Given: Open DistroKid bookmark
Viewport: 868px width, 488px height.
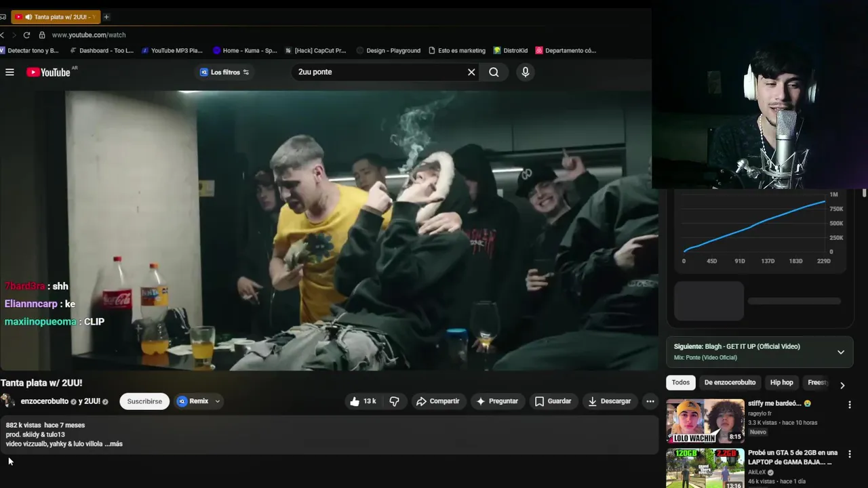Looking at the screenshot, I should pos(511,50).
